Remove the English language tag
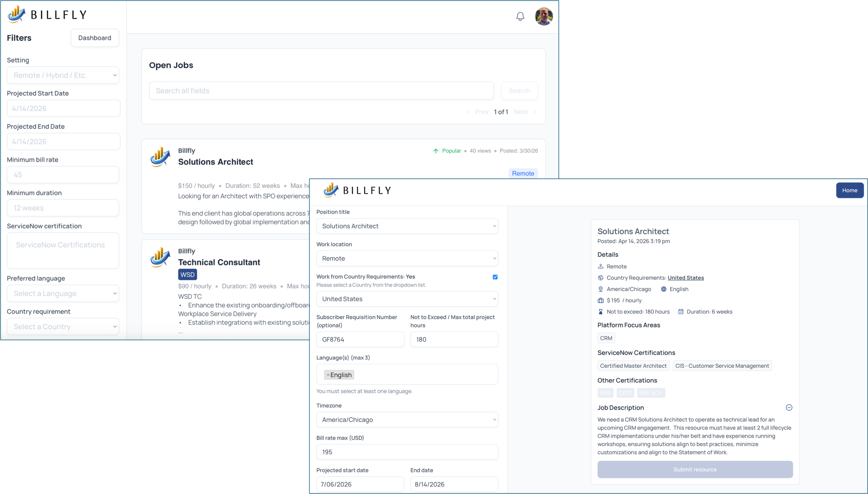Image resolution: width=868 pixels, height=494 pixels. tap(328, 375)
